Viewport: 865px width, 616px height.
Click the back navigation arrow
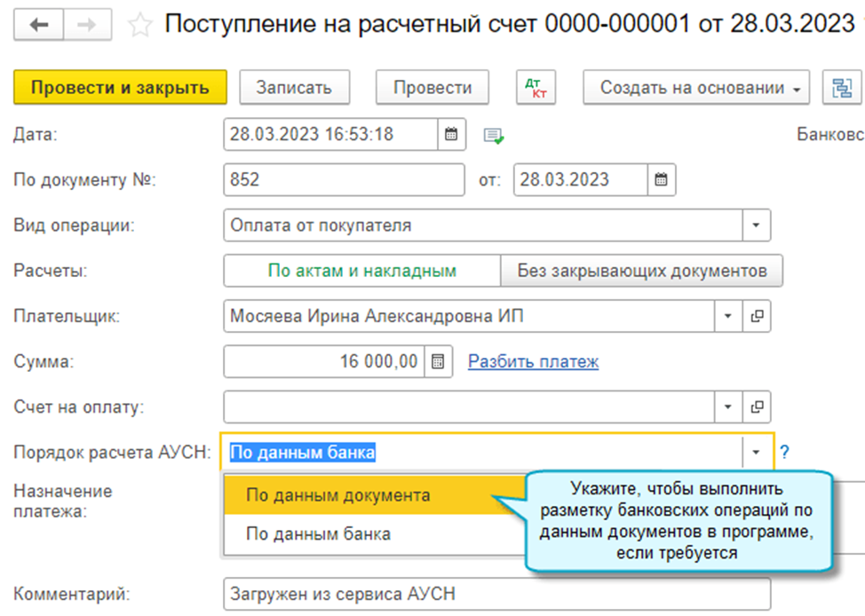coord(39,26)
